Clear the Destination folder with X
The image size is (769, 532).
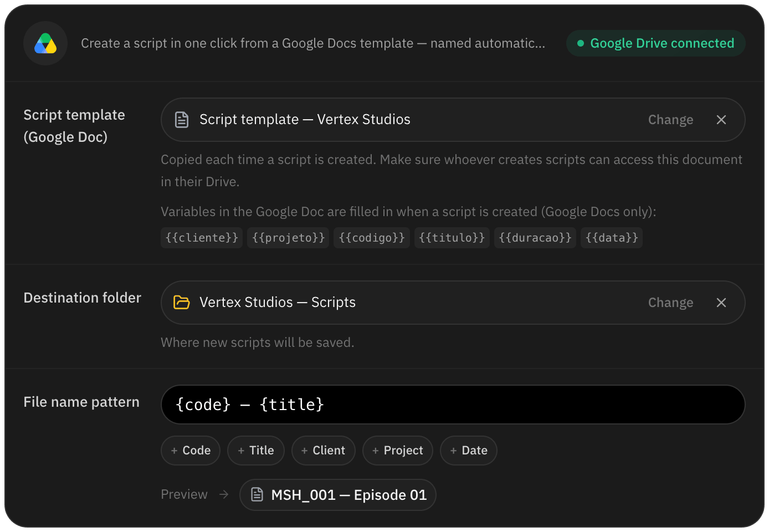tap(721, 303)
